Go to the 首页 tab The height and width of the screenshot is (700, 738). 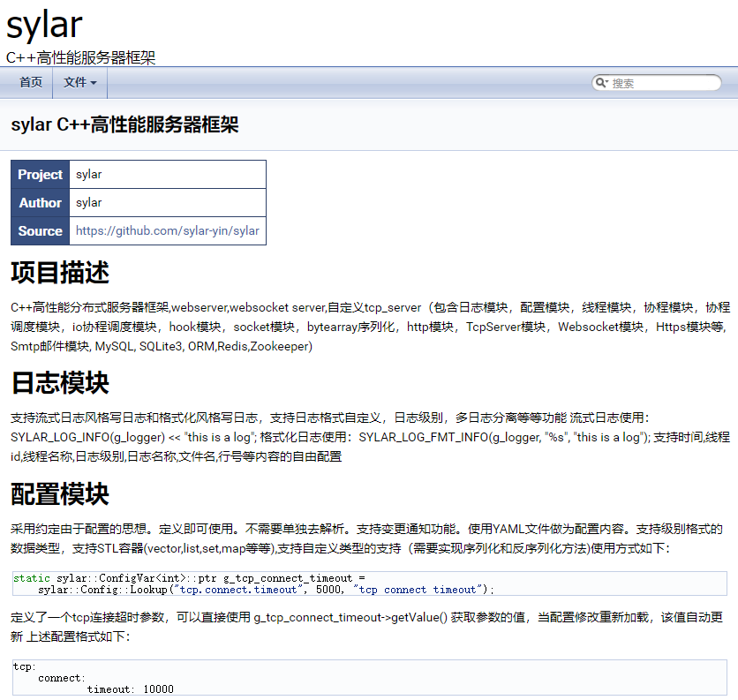tap(31, 82)
